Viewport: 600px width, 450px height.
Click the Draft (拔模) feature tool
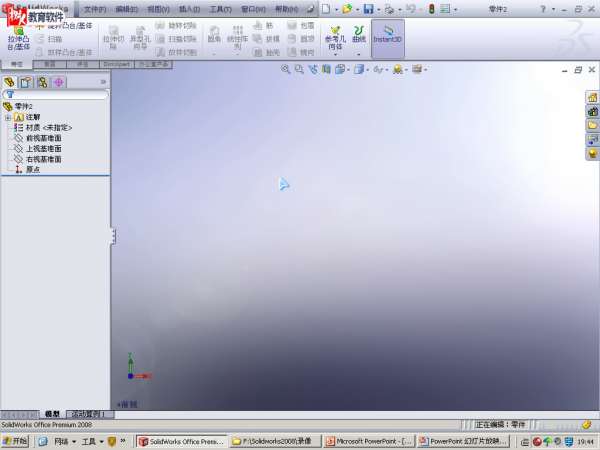(x=266, y=39)
